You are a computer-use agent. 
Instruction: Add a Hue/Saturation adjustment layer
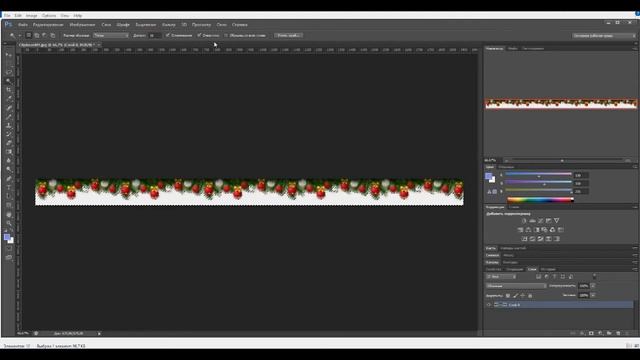[x=520, y=229]
